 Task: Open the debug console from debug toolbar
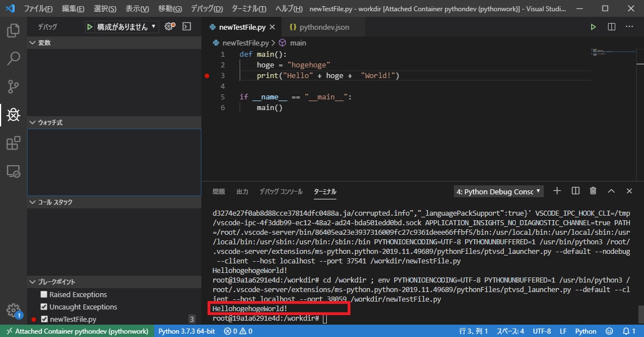pyautogui.click(x=187, y=26)
